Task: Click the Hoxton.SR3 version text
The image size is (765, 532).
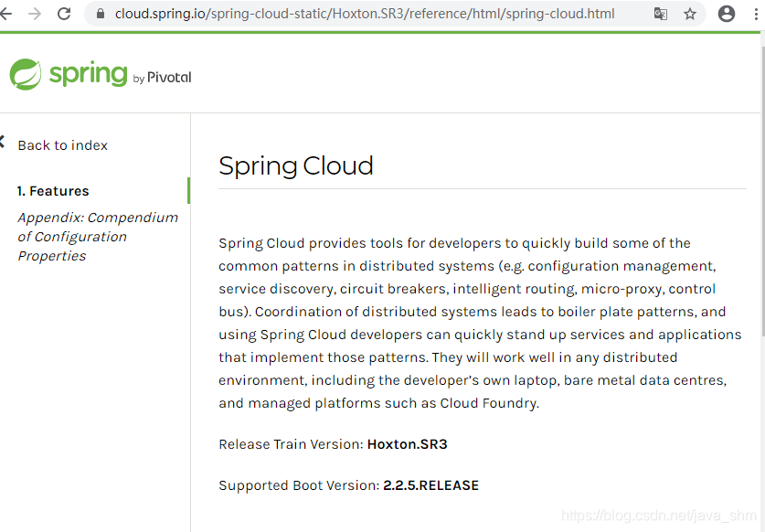Action: pyautogui.click(x=407, y=444)
